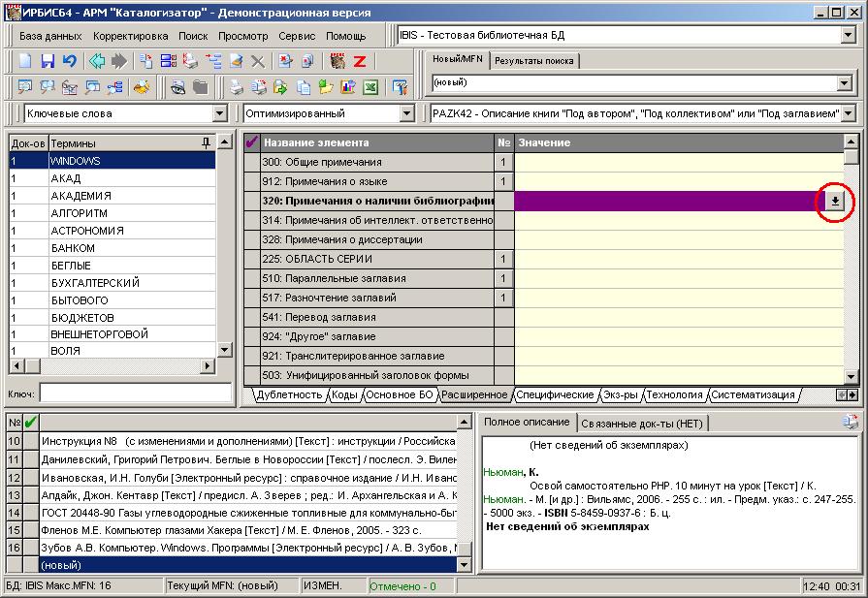Screen dimensions: 868x598
Task: Switch to the Коды tab
Action: click(x=344, y=394)
